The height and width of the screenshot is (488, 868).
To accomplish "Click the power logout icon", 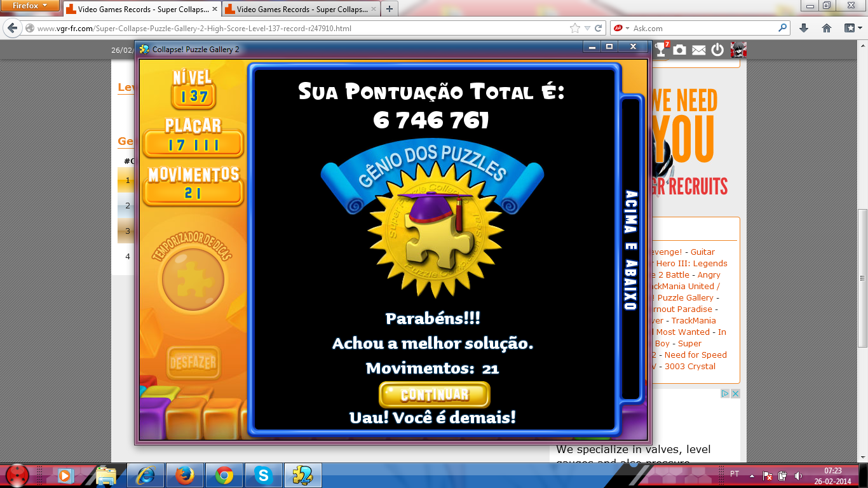I will point(717,50).
